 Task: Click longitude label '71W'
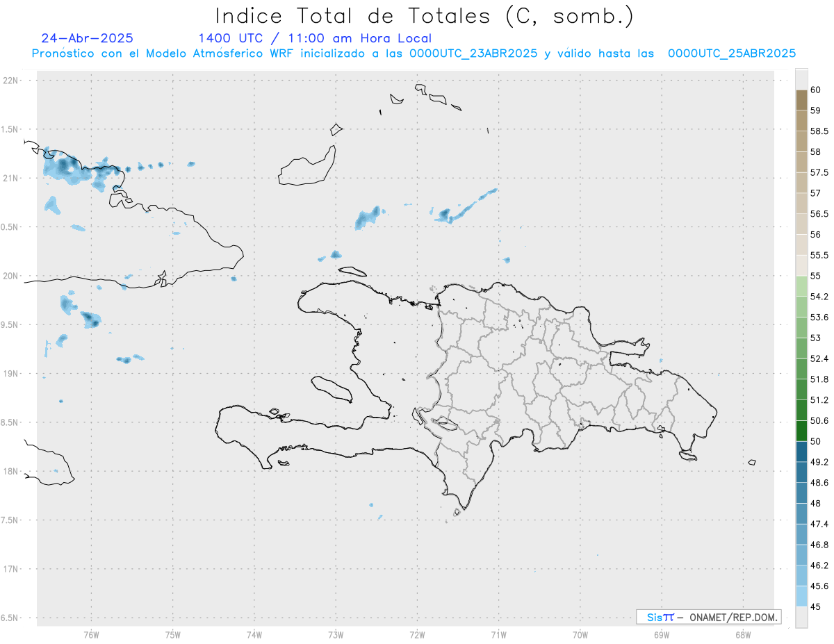tap(498, 635)
